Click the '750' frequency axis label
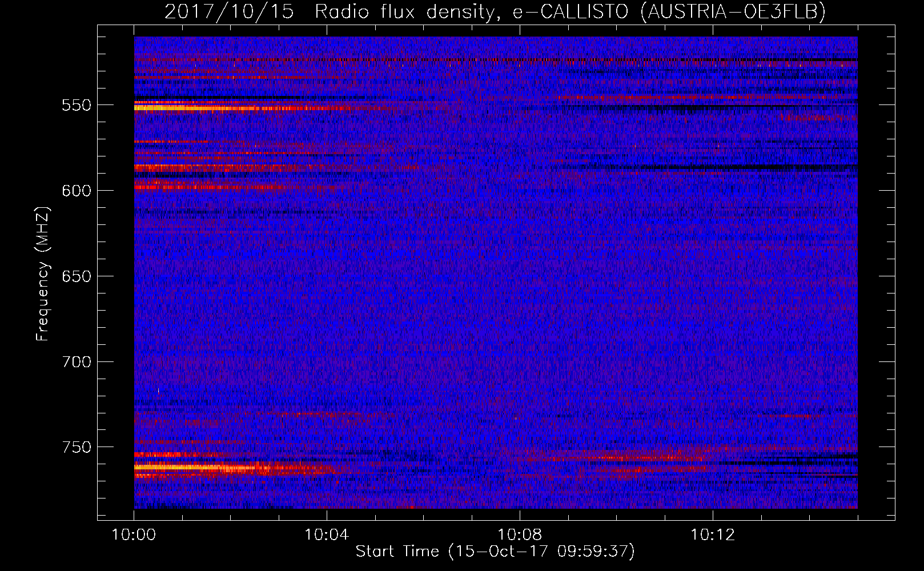This screenshot has height=571, width=924. click(x=77, y=448)
